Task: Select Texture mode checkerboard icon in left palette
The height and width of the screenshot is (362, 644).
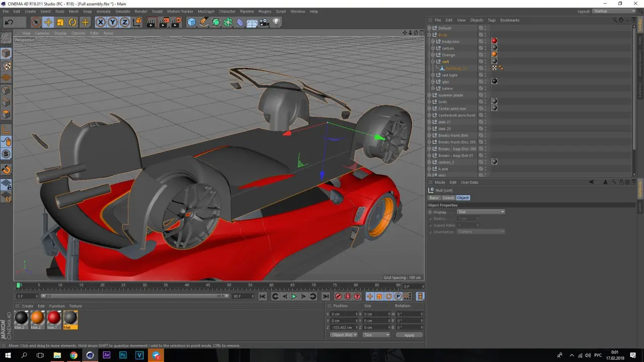Action: tap(7, 66)
